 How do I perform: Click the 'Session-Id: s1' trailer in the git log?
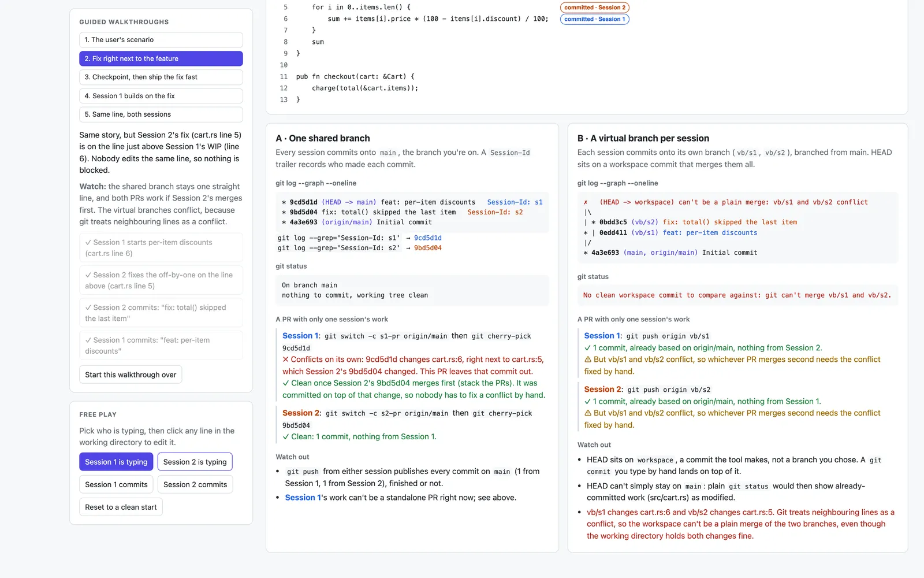pos(515,202)
